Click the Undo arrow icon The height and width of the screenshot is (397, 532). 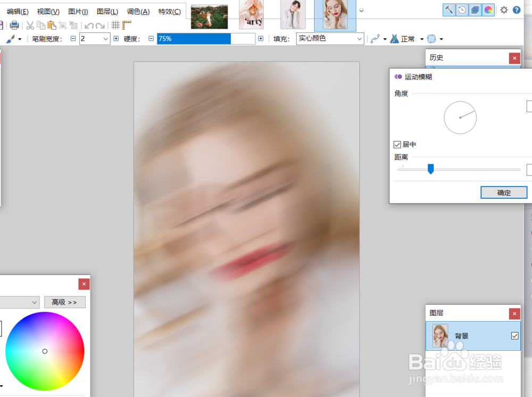point(89,24)
